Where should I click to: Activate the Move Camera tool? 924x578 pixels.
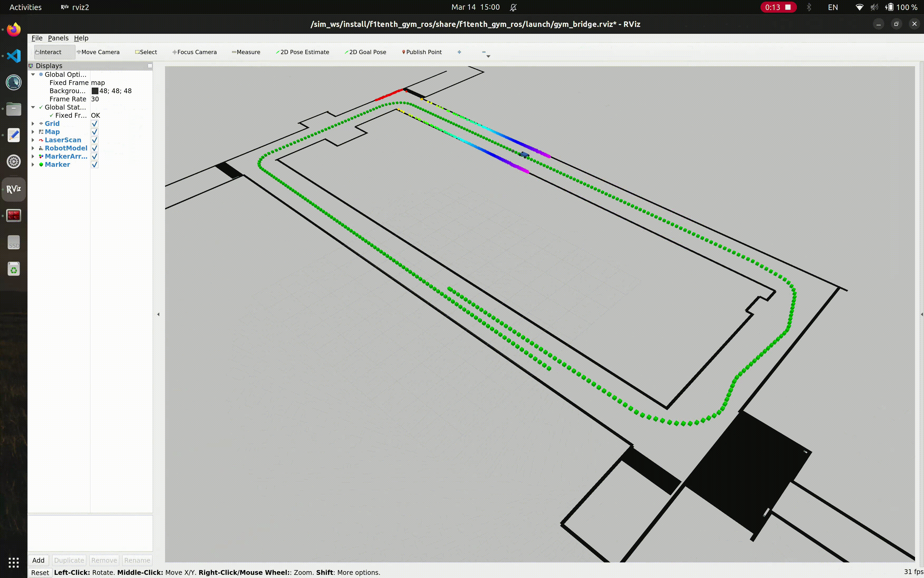point(98,52)
